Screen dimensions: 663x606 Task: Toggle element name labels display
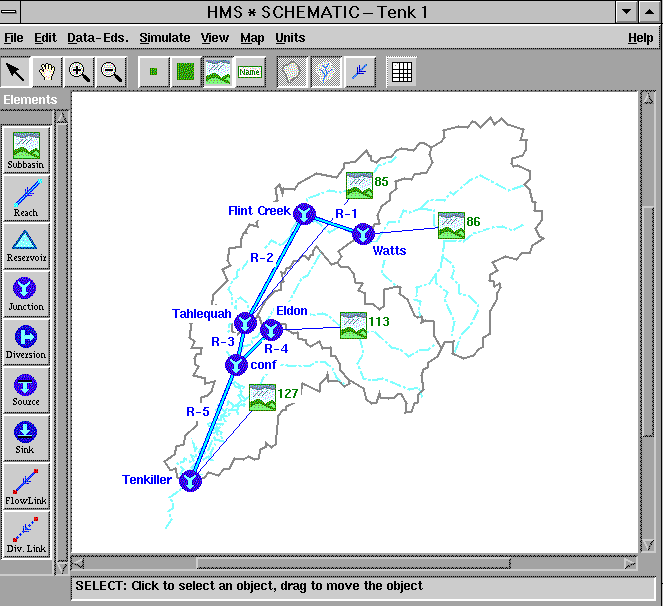[x=250, y=71]
